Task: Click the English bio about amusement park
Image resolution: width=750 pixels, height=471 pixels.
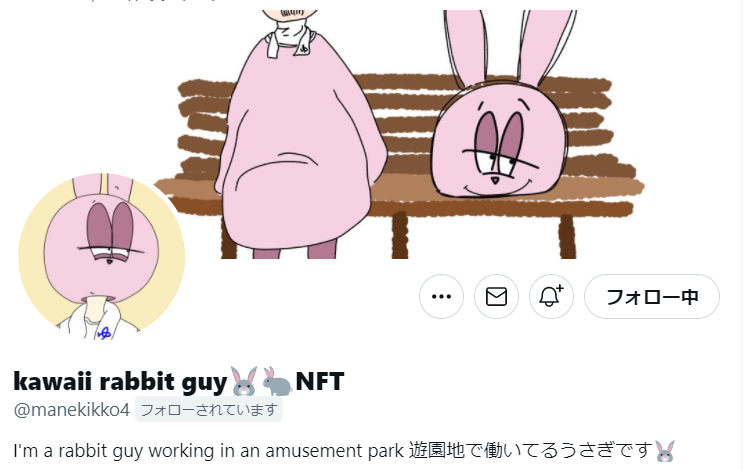Action: [x=209, y=451]
